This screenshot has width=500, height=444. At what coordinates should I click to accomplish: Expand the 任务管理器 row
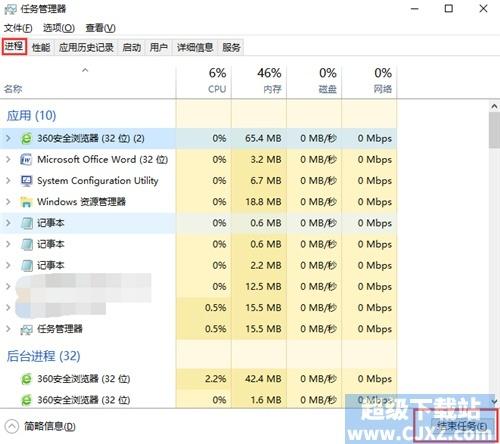8,329
